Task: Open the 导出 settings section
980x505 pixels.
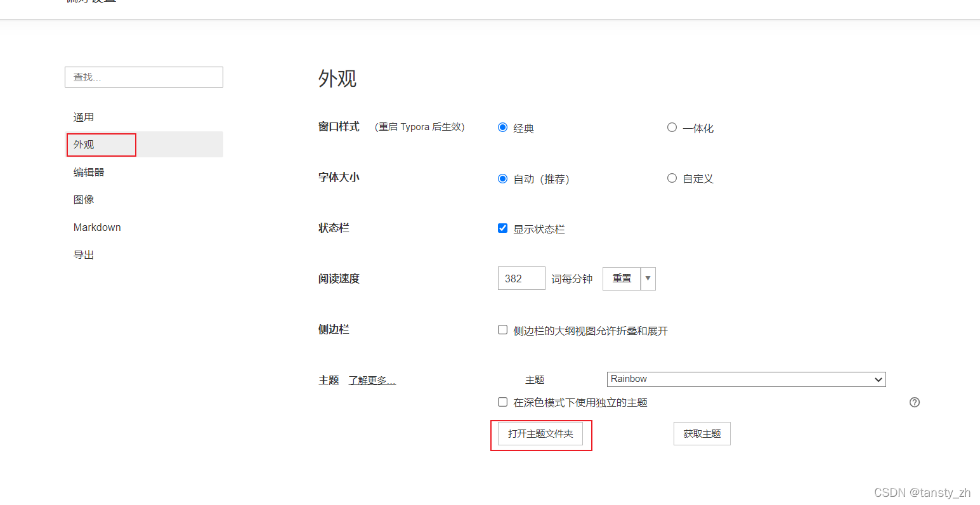Action: (84, 254)
